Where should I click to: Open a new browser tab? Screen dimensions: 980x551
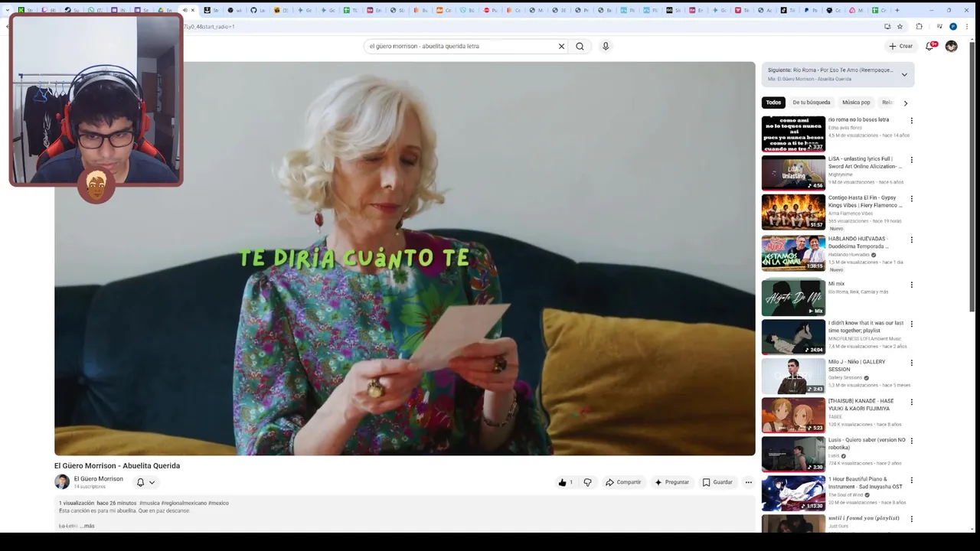tap(897, 10)
